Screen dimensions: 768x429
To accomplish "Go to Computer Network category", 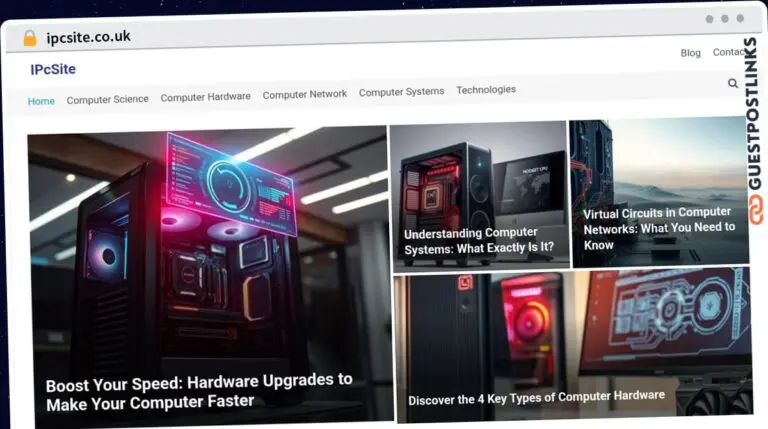I will [x=304, y=94].
